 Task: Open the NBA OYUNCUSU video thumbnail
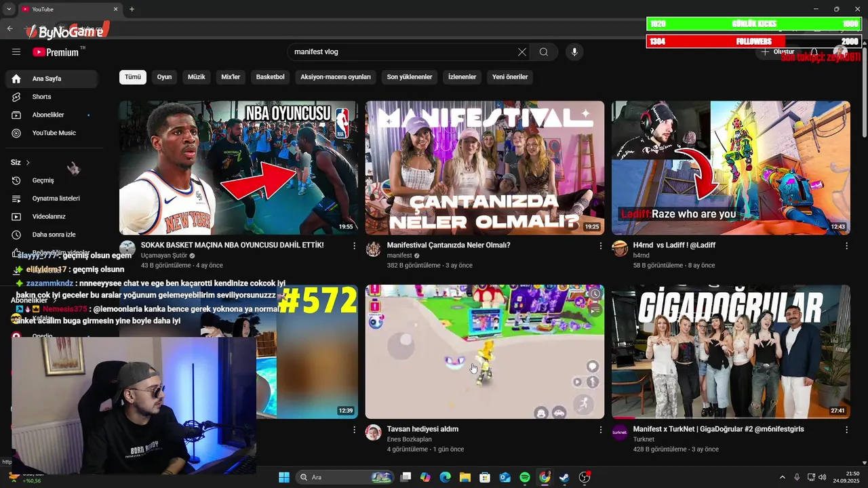[239, 168]
